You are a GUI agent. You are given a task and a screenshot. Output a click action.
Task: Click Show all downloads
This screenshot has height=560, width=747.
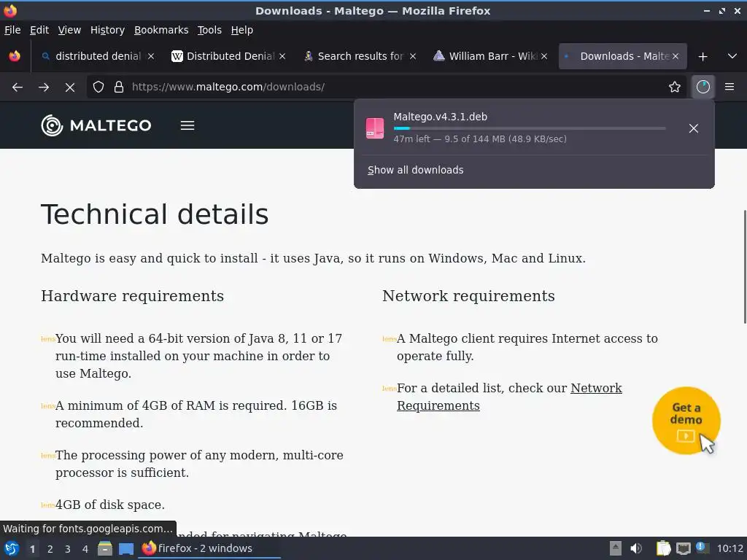point(415,170)
